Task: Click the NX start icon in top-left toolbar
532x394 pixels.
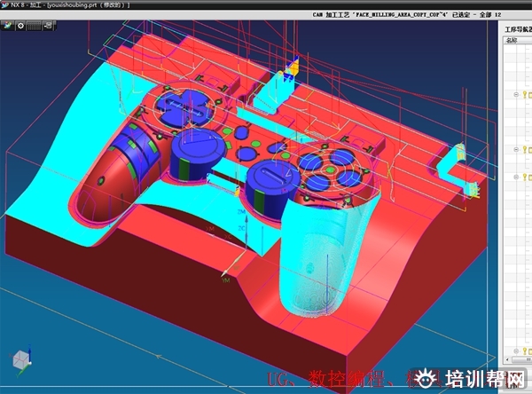Action: click(7, 26)
